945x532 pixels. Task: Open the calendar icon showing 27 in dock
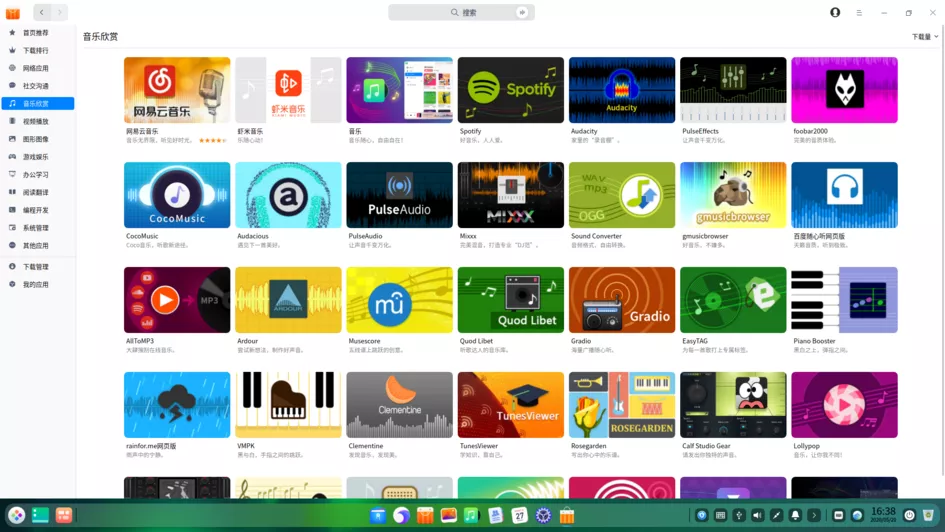[x=519, y=515]
